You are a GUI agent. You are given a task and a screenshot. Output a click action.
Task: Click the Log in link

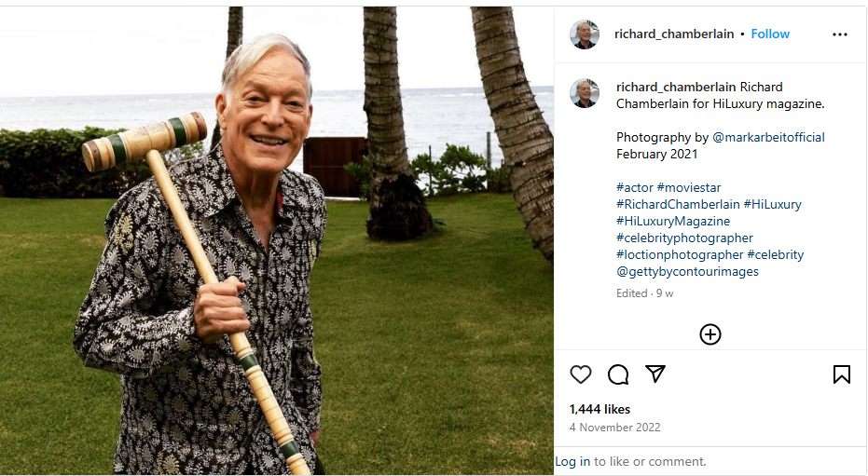572,461
